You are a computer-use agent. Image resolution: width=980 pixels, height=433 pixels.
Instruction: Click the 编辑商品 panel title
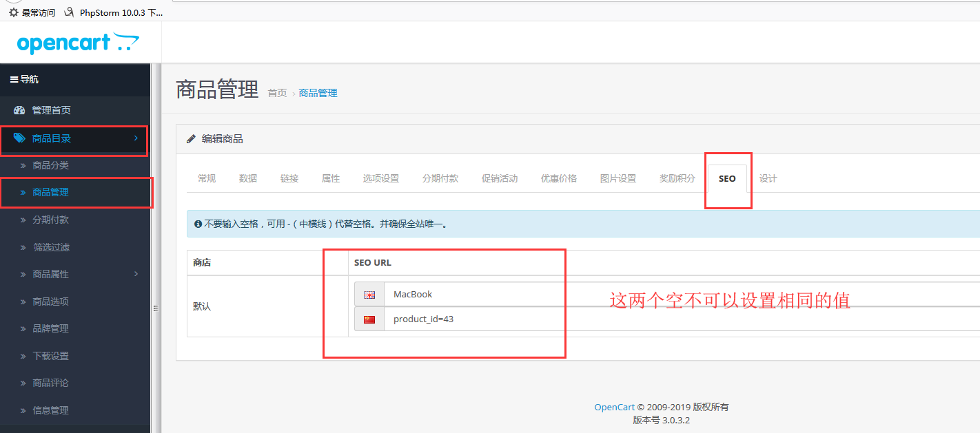[x=222, y=139]
